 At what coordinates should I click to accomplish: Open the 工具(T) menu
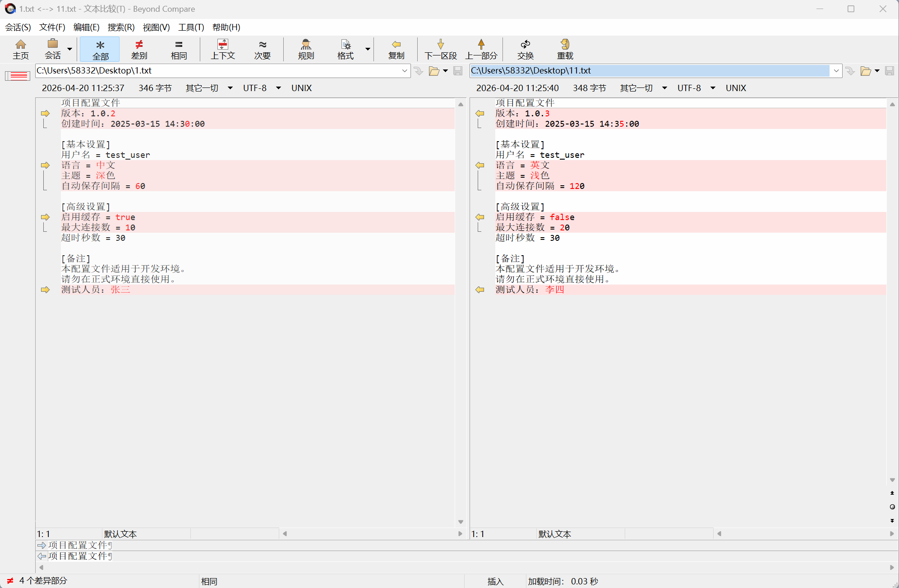click(191, 27)
